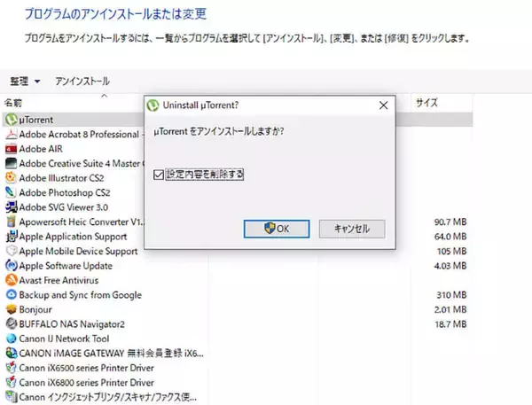Select the BUFFALO NAS Navigator2 icon
Image resolution: width=532 pixels, height=405 pixels.
tap(11, 323)
